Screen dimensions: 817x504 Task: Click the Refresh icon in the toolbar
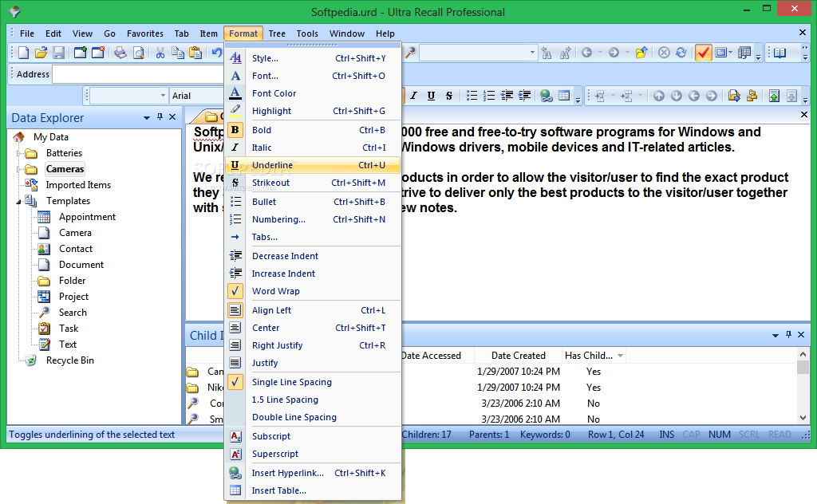pyautogui.click(x=681, y=53)
